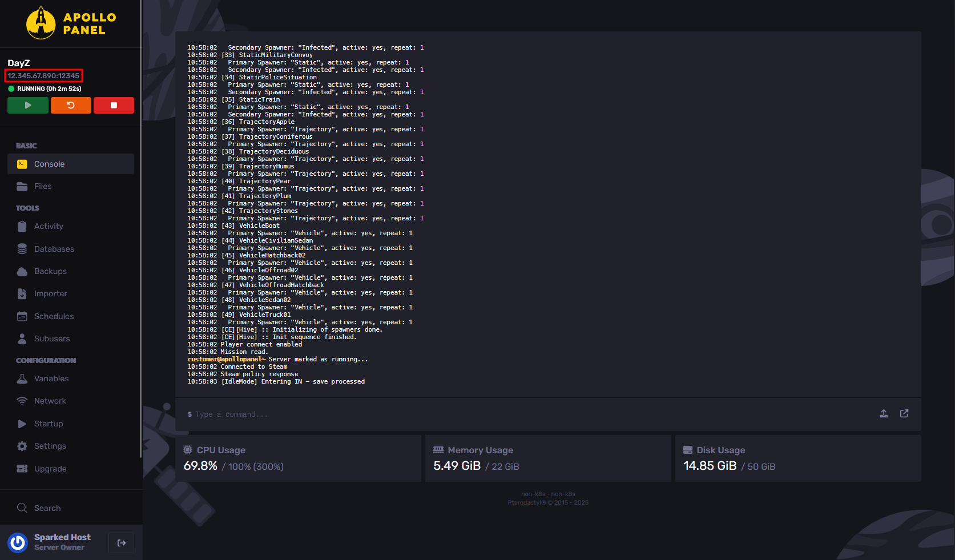Open the Files page

click(x=71, y=186)
